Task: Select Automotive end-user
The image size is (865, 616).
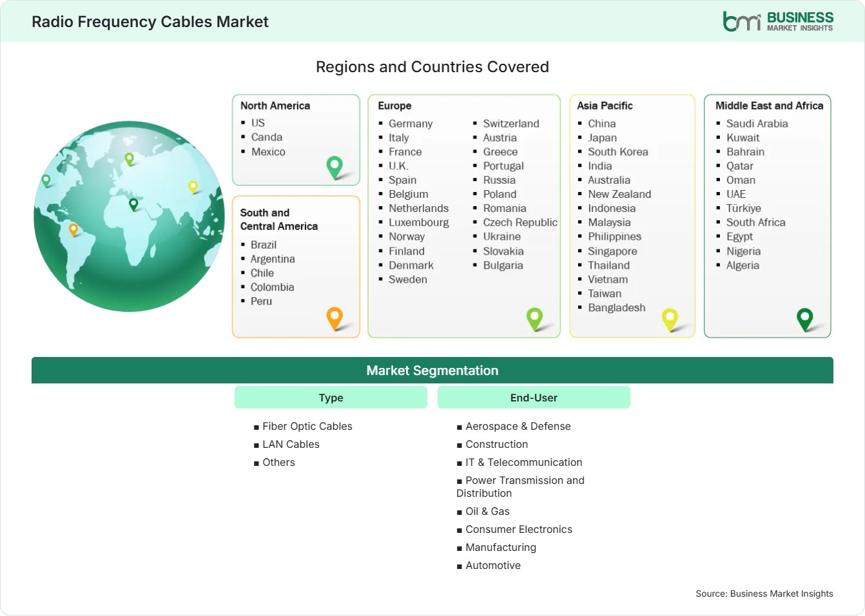Action: point(493,565)
